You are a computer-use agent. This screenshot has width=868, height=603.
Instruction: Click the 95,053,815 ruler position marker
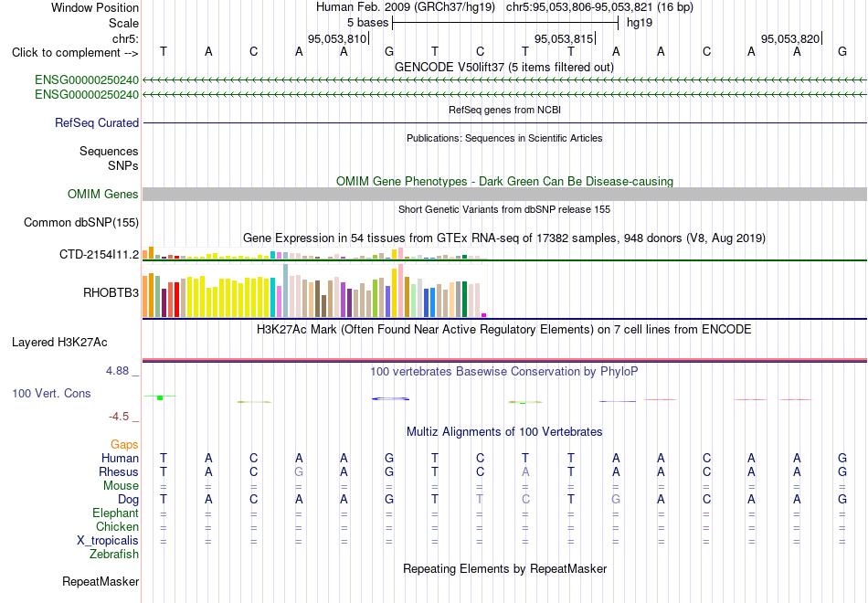click(564, 38)
